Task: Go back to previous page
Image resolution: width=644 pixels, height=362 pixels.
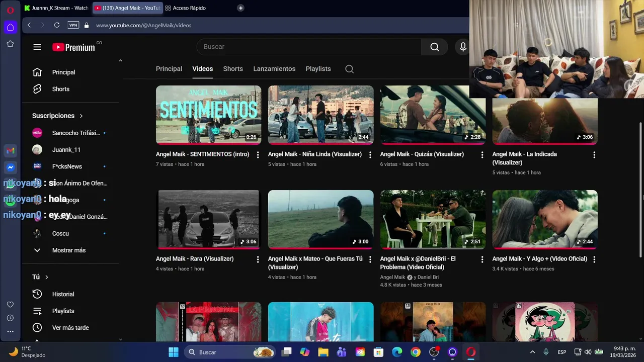Action: [x=29, y=25]
